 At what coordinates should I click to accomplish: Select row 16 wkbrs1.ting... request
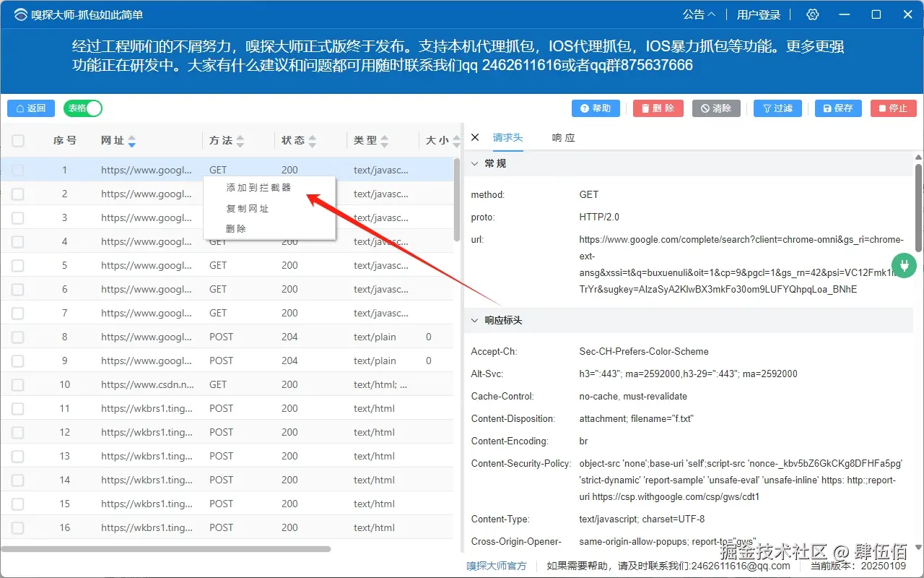[x=227, y=528]
